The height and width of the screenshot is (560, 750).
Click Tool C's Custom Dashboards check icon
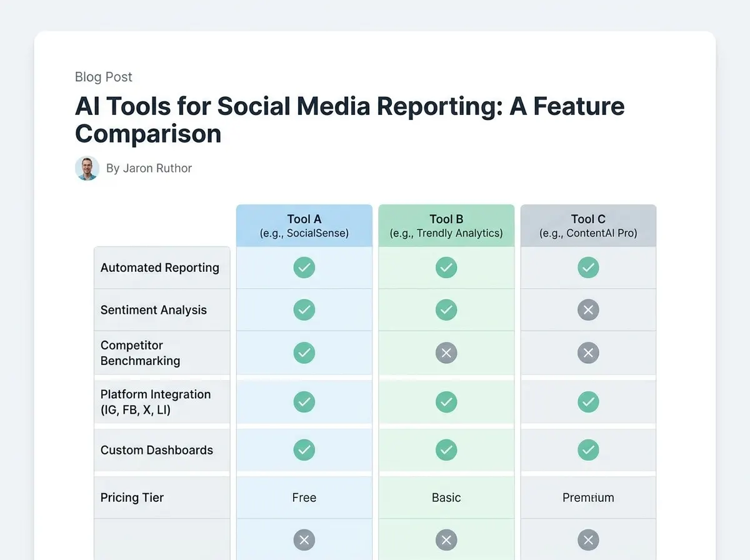[588, 449]
